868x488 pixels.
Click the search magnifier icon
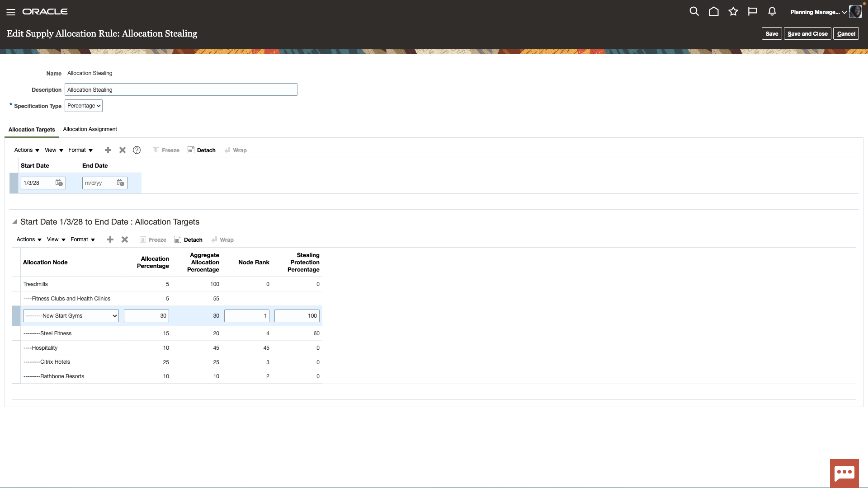(694, 12)
